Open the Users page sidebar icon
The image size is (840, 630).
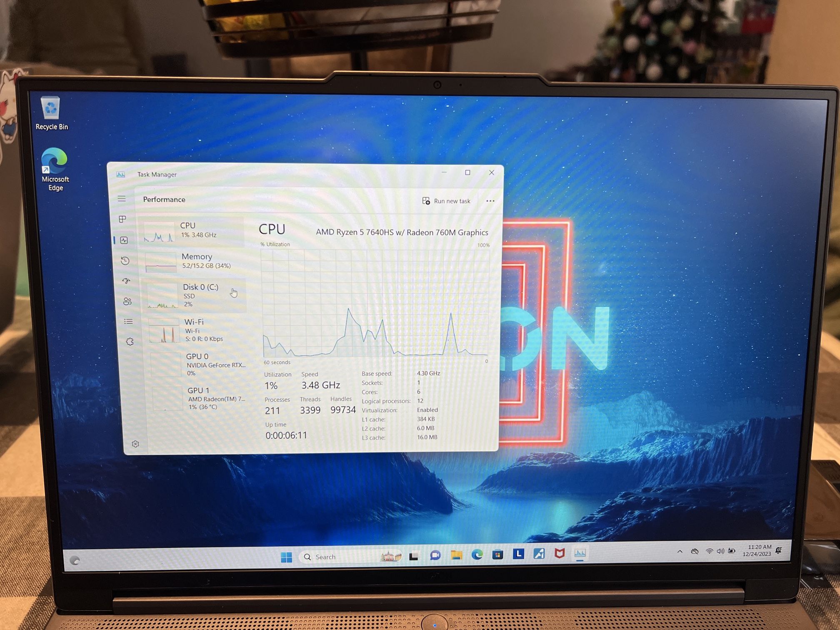click(x=127, y=301)
